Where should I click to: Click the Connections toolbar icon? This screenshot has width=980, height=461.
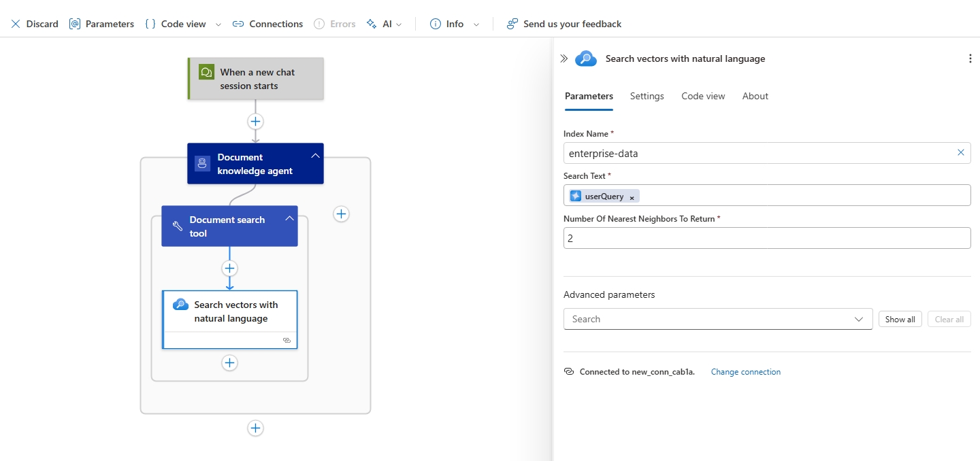click(238, 24)
